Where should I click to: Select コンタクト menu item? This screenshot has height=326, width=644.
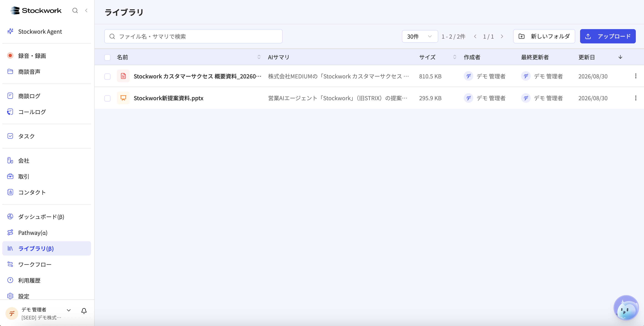point(47,192)
